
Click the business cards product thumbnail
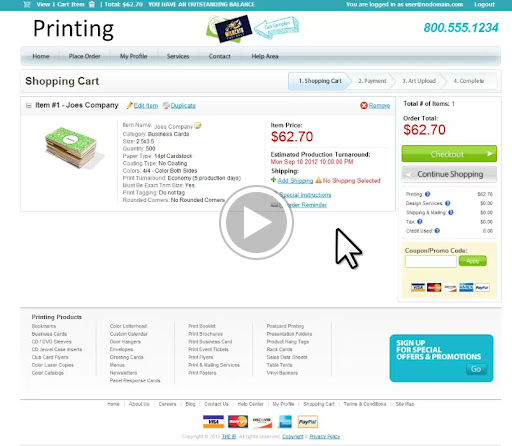72,147
